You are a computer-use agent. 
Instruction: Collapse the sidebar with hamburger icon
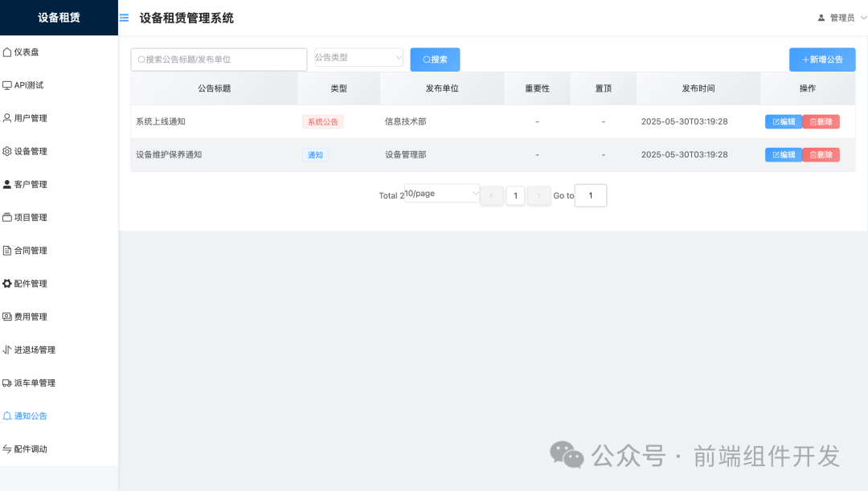(124, 17)
